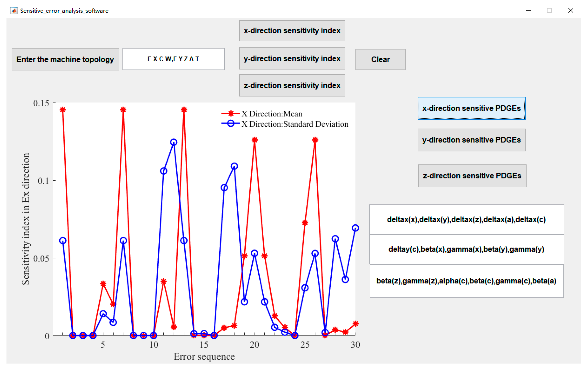The image size is (588, 371).
Task: Click the X Direction:Mean legend entry
Action: click(272, 114)
